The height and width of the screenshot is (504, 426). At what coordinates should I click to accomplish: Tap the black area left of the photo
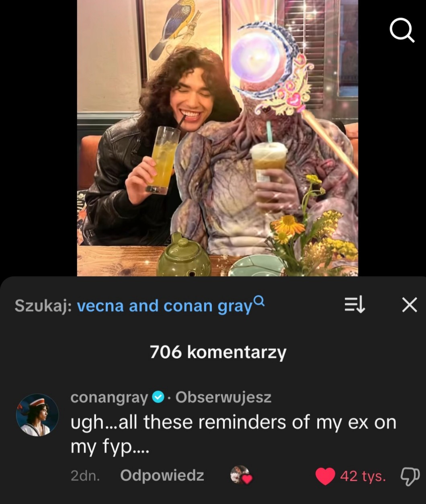click(x=39, y=138)
